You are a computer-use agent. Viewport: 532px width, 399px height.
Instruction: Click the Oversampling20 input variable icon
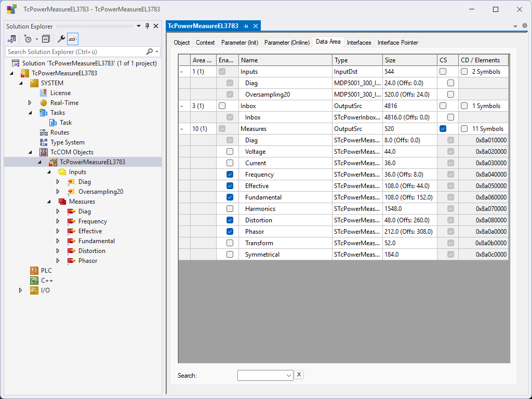tap(71, 191)
